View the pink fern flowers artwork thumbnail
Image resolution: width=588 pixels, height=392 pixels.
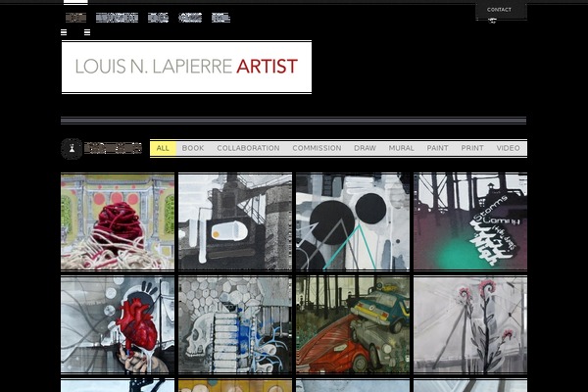[x=470, y=324]
